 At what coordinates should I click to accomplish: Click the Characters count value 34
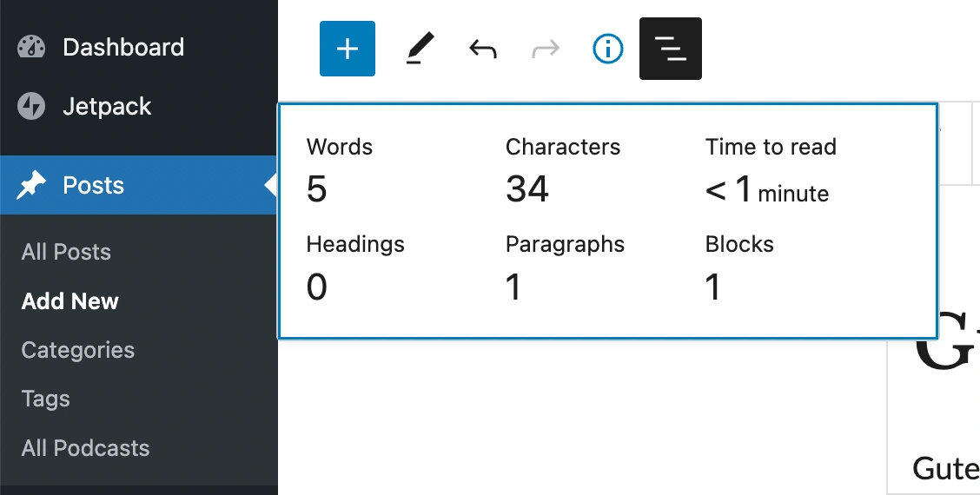point(527,188)
